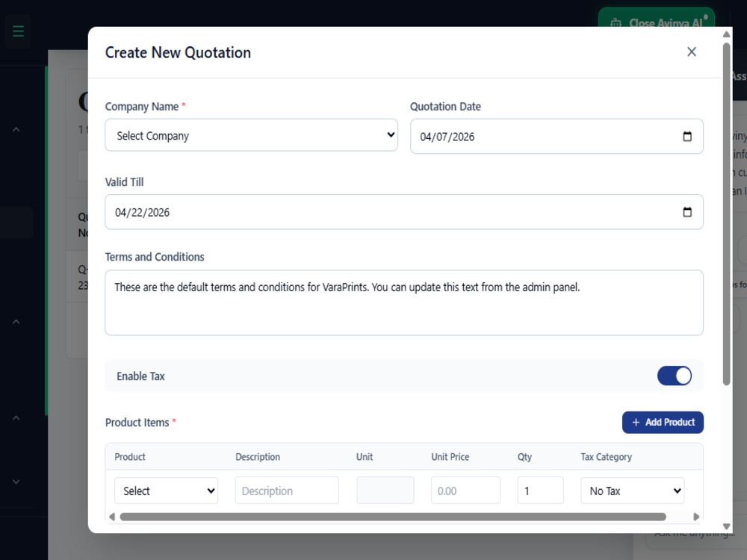The height and width of the screenshot is (560, 747).
Task: Click the Create New Quotation title
Action: coord(178,52)
